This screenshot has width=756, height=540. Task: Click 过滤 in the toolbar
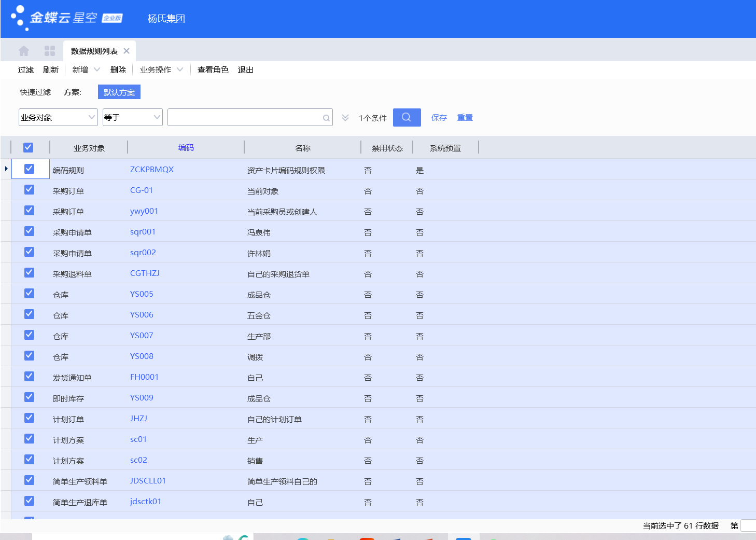(26, 70)
